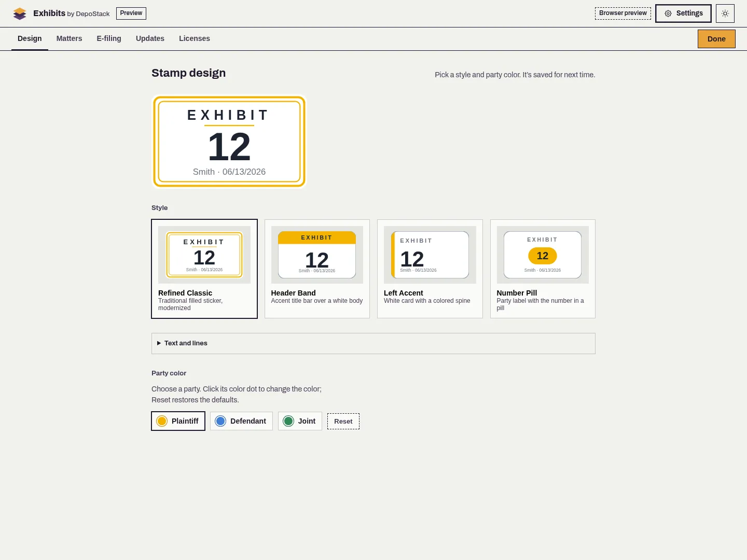
Task: Select the Refined Classic stamp style
Action: point(204,269)
